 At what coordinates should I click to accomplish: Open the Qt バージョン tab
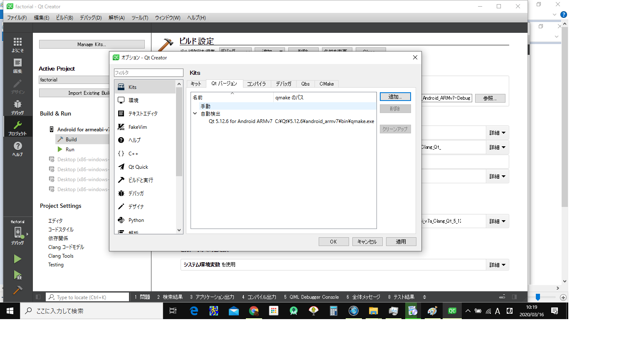click(x=224, y=83)
